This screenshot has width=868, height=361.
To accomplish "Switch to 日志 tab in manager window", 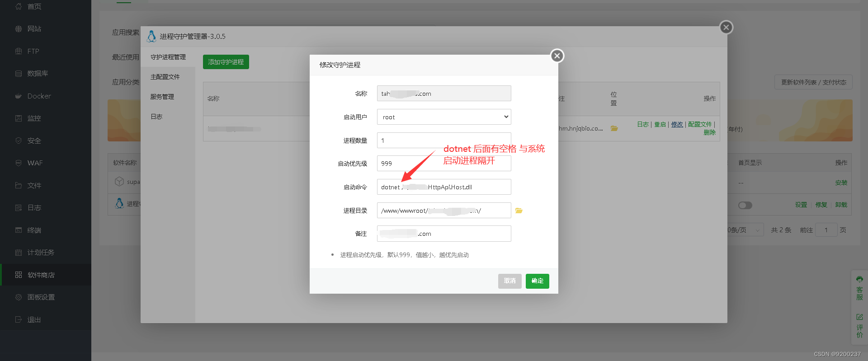I will tap(156, 117).
